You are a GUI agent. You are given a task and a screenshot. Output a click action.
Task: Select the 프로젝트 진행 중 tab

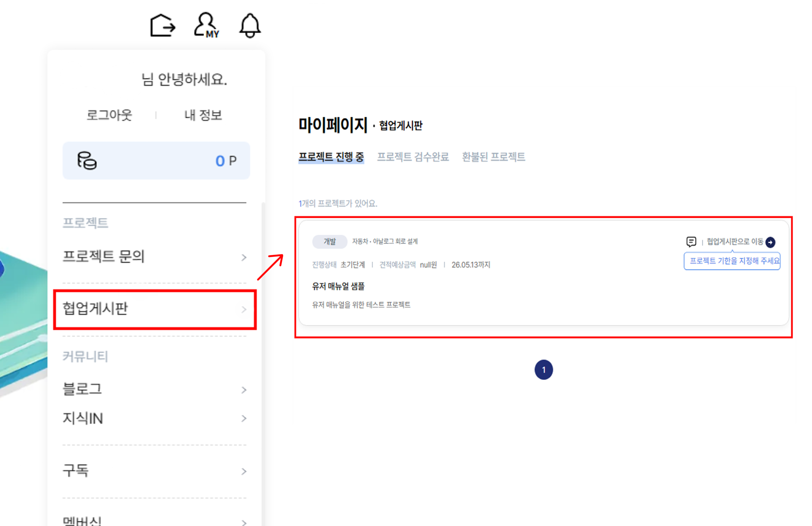(331, 157)
